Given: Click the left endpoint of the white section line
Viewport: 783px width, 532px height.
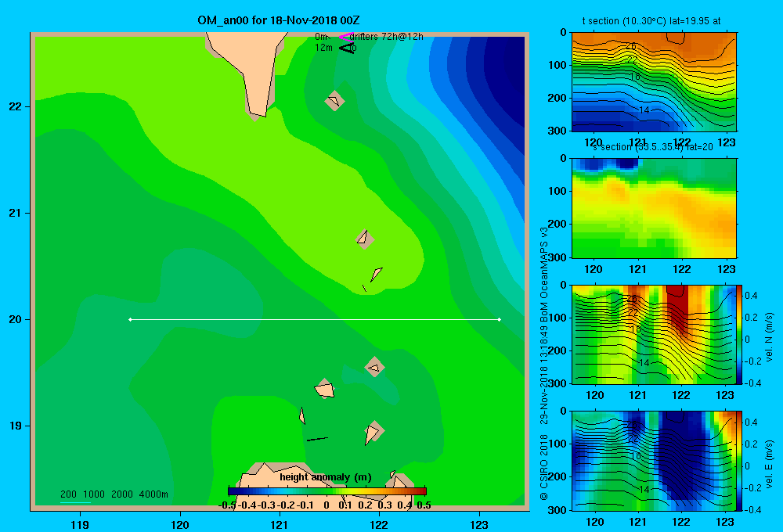Looking at the screenshot, I should pyautogui.click(x=130, y=319).
